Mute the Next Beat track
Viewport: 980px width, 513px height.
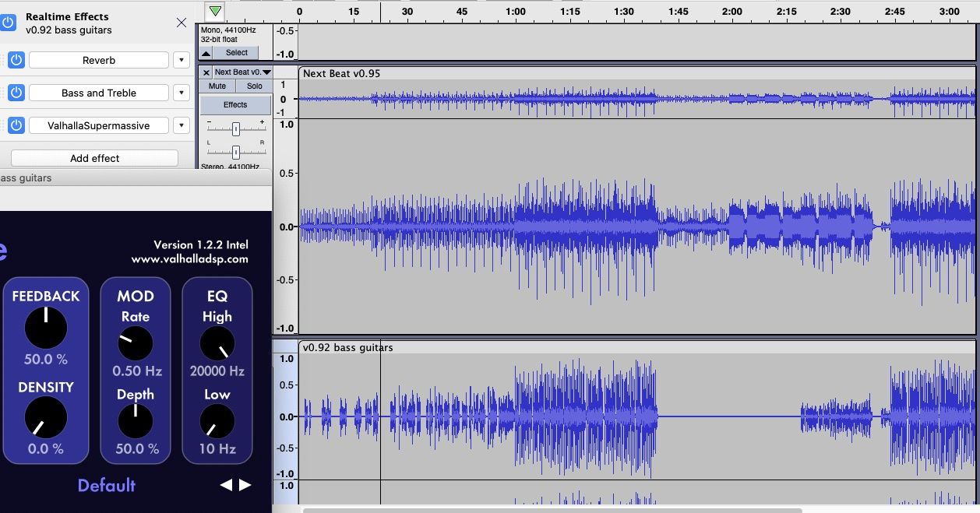click(217, 86)
